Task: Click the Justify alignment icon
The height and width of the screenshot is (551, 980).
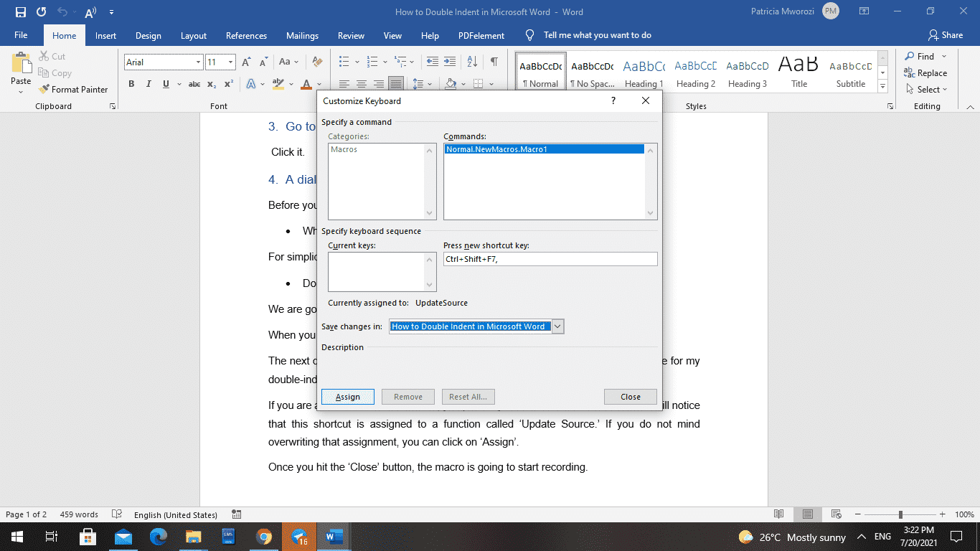Action: pyautogui.click(x=395, y=84)
